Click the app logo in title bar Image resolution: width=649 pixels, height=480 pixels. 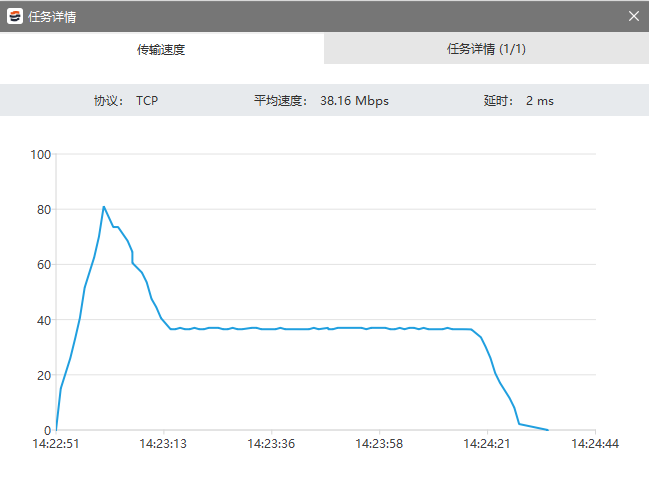click(14, 16)
